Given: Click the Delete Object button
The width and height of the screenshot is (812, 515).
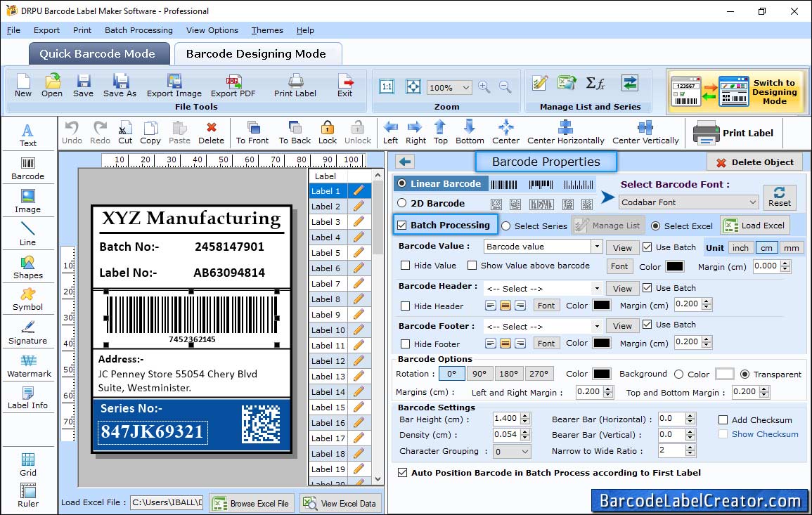Looking at the screenshot, I should pos(754,162).
